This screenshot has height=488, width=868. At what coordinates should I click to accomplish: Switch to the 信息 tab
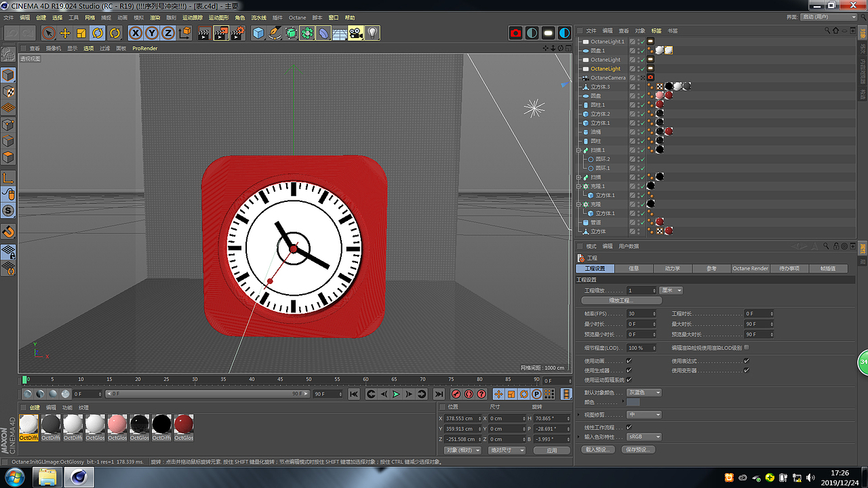point(633,268)
